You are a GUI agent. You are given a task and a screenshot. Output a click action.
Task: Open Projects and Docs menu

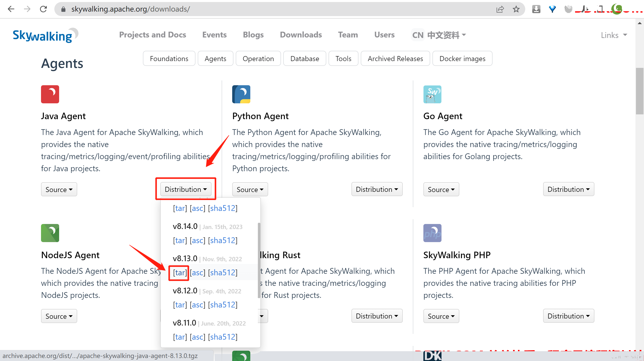[x=153, y=35]
